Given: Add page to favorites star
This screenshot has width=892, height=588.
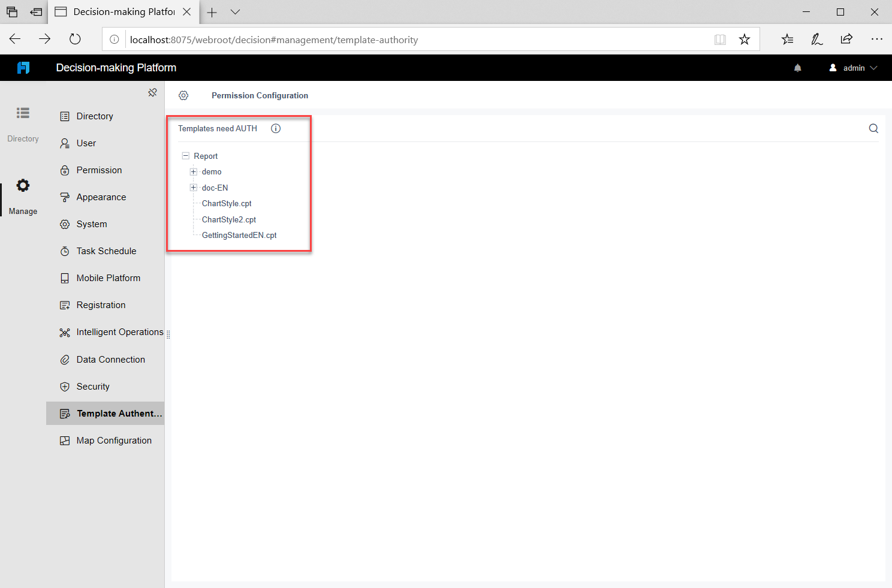Looking at the screenshot, I should click(745, 40).
